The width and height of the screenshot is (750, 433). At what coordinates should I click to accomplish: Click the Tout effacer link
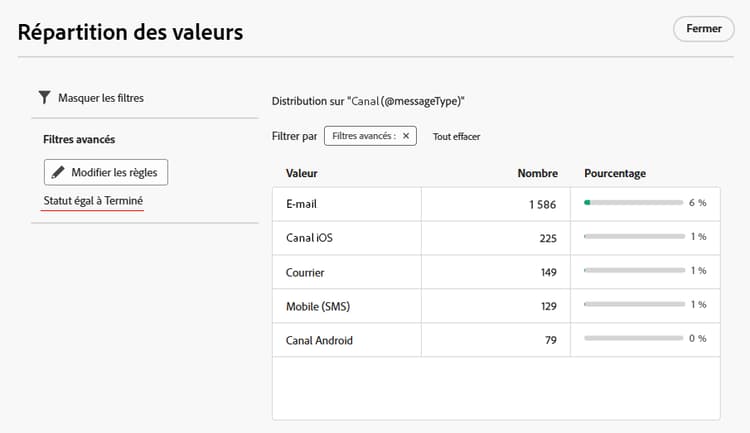(456, 136)
